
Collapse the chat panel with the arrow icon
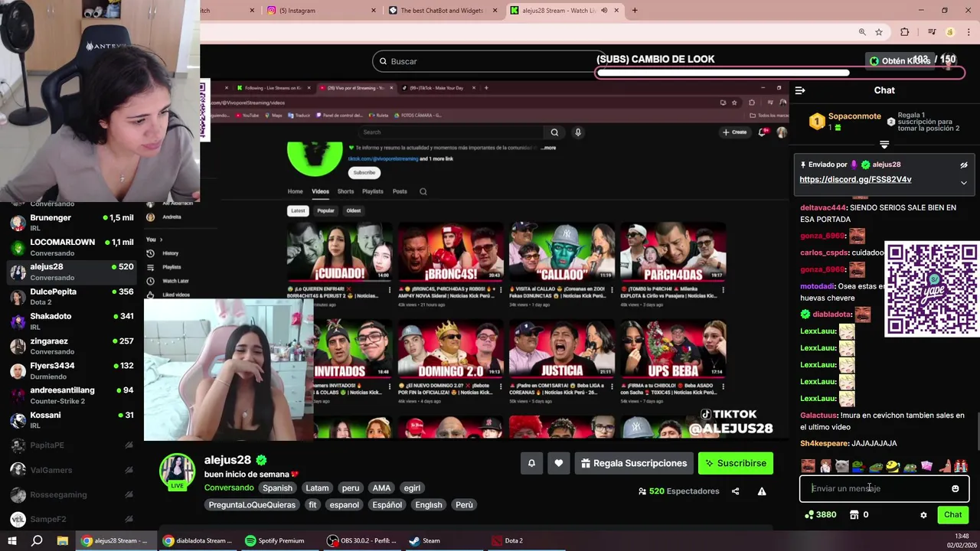click(800, 90)
